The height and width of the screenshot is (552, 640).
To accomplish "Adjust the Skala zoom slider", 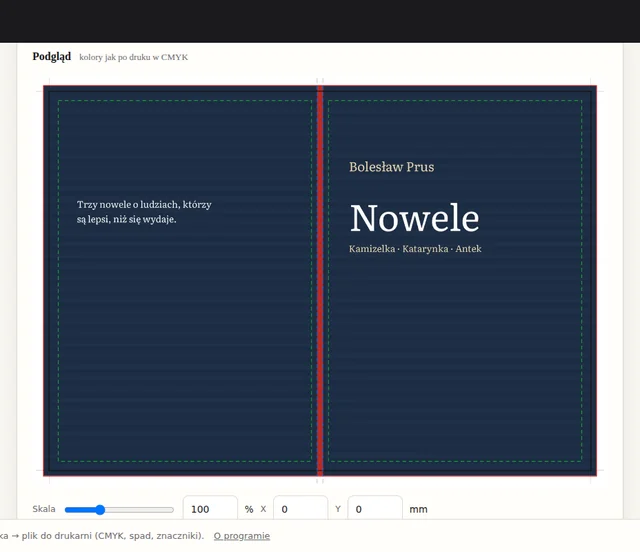I will [119, 510].
